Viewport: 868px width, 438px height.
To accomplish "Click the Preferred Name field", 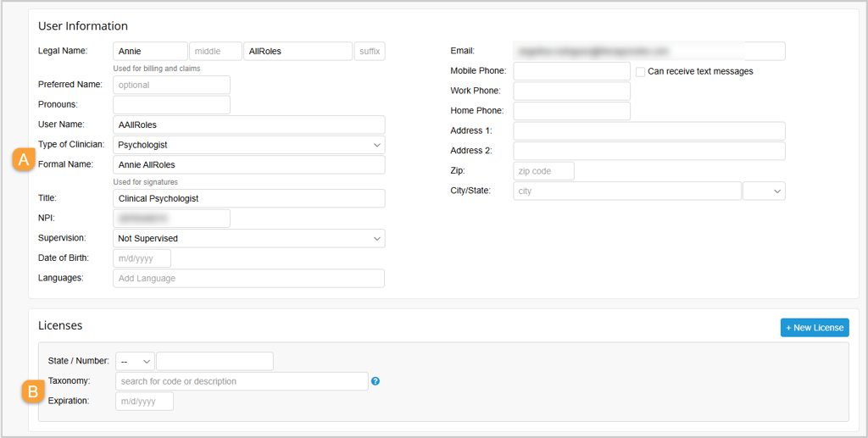I will [171, 85].
